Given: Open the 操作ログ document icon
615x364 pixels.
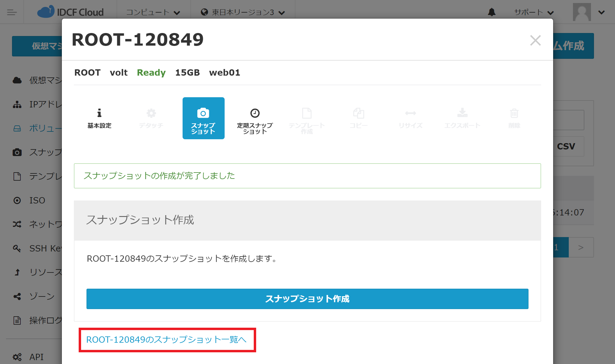Looking at the screenshot, I should 17,320.
